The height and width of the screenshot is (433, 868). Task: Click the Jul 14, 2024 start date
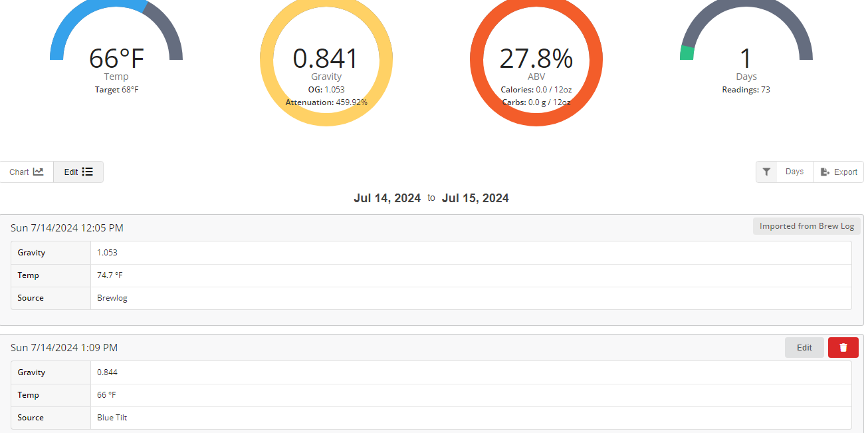pos(387,198)
